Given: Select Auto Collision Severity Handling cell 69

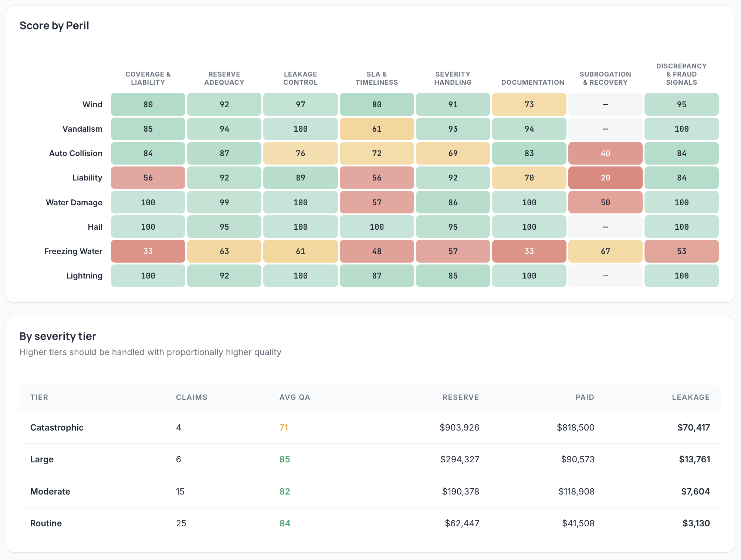Looking at the screenshot, I should [x=453, y=153].
